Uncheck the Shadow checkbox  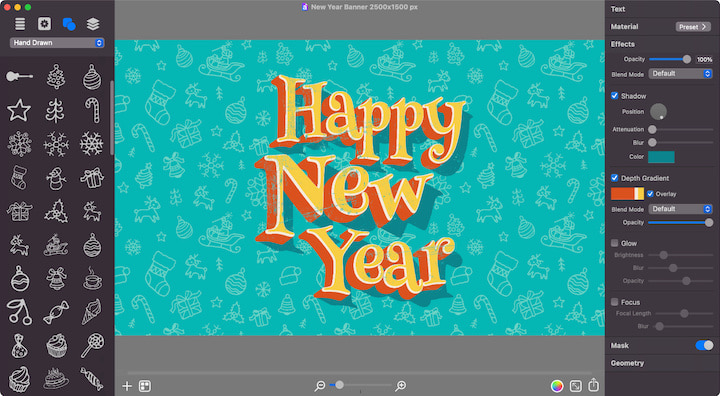[x=614, y=96]
